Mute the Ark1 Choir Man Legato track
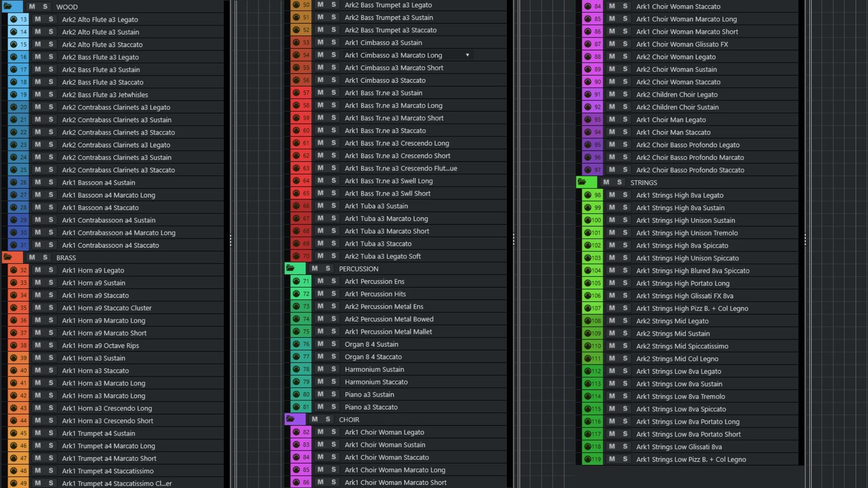 612,119
